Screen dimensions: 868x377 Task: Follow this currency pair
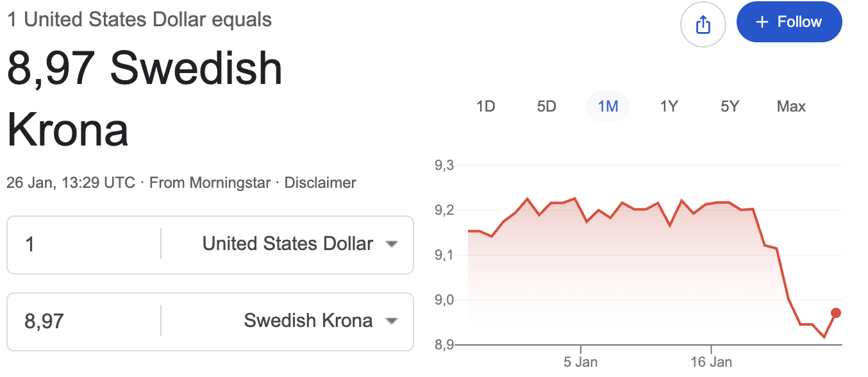click(x=789, y=22)
